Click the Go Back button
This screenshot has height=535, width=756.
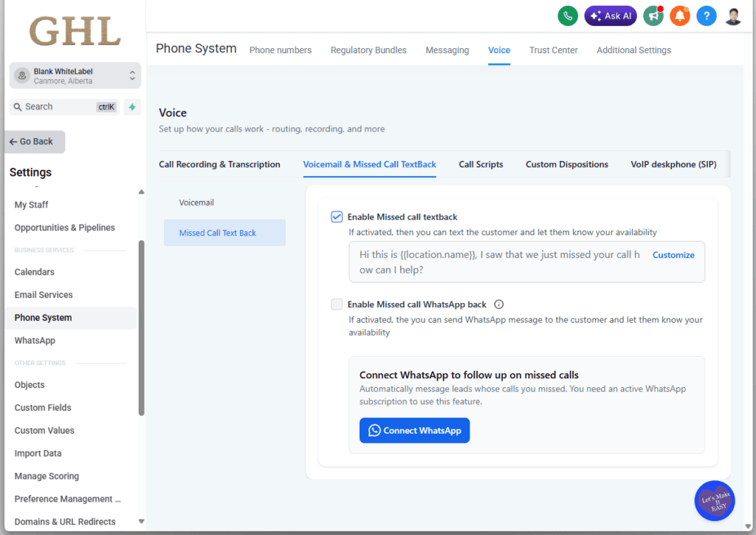coord(34,142)
